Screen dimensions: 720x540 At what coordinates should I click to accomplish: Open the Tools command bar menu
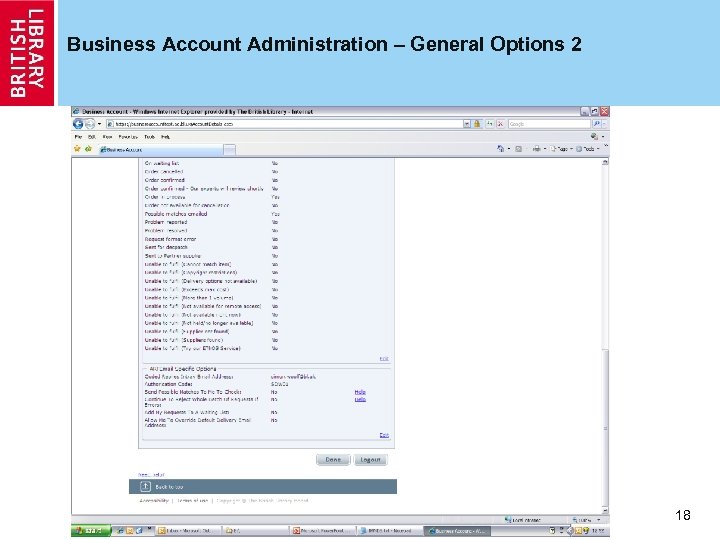tap(588, 149)
